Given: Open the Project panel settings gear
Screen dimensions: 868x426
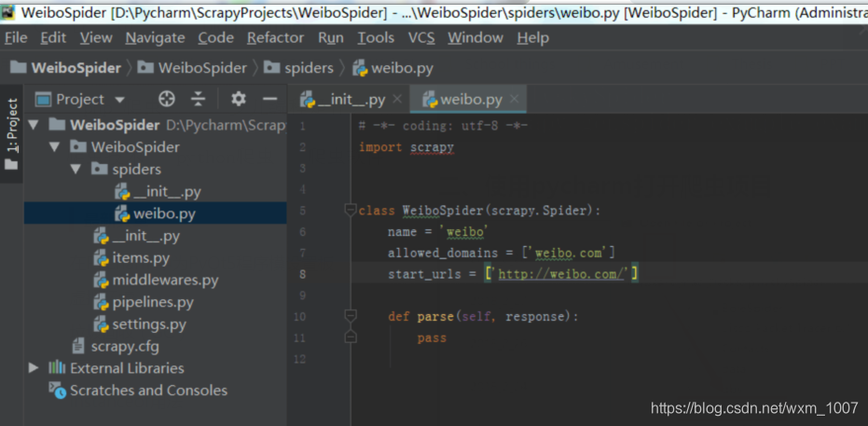Looking at the screenshot, I should coord(239,100).
